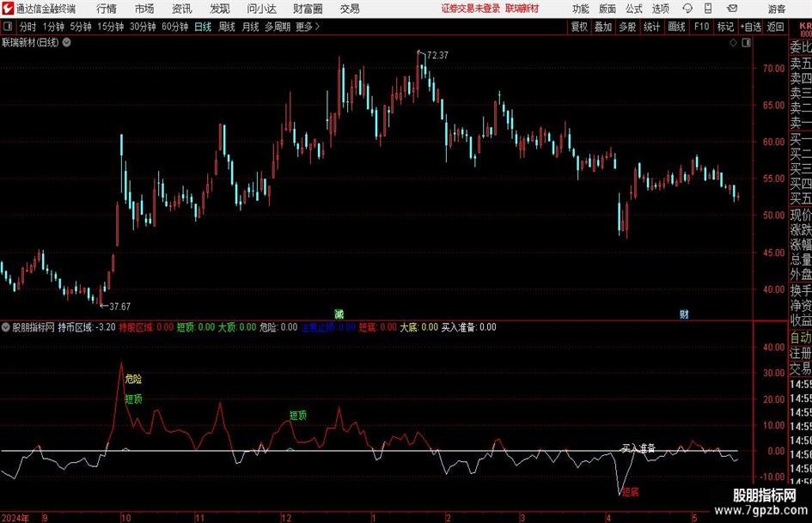The image size is (812, 523).
Task: Click the 买入准备 signal label
Action: pos(638,448)
